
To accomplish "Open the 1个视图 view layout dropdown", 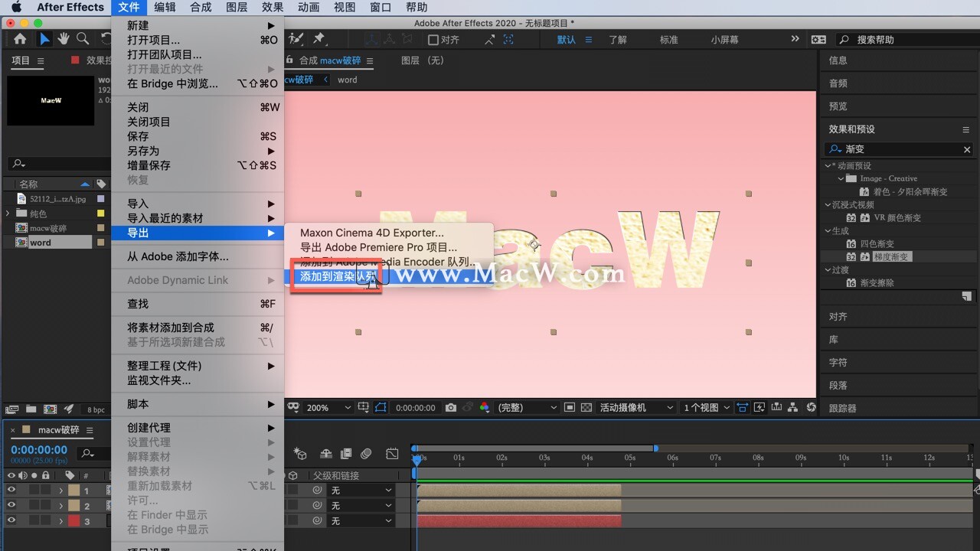I will point(707,408).
